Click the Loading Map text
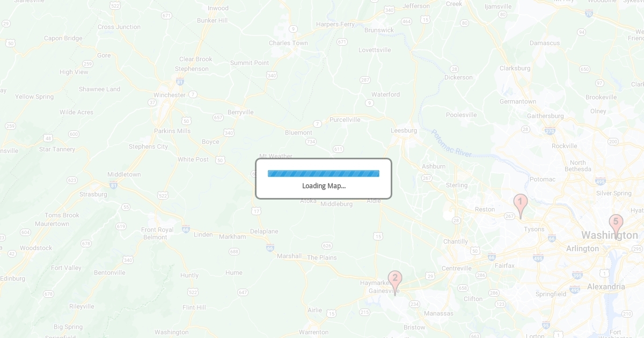Image resolution: width=644 pixels, height=338 pixels. click(x=324, y=186)
